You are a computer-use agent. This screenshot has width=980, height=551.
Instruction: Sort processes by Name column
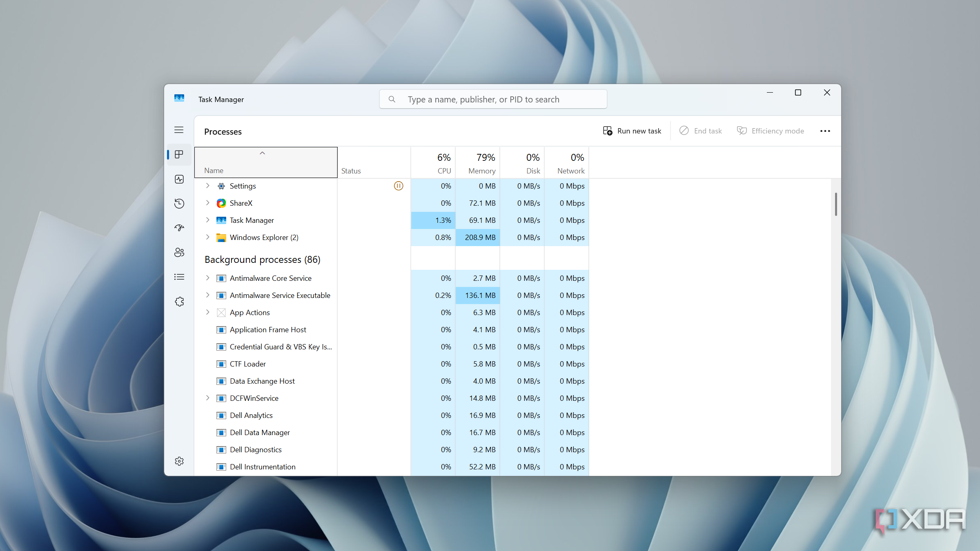tap(266, 162)
